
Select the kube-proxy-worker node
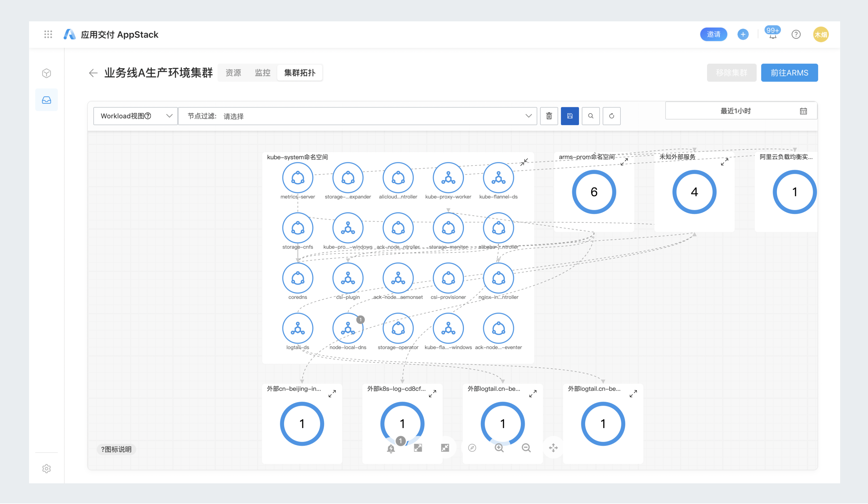click(448, 178)
